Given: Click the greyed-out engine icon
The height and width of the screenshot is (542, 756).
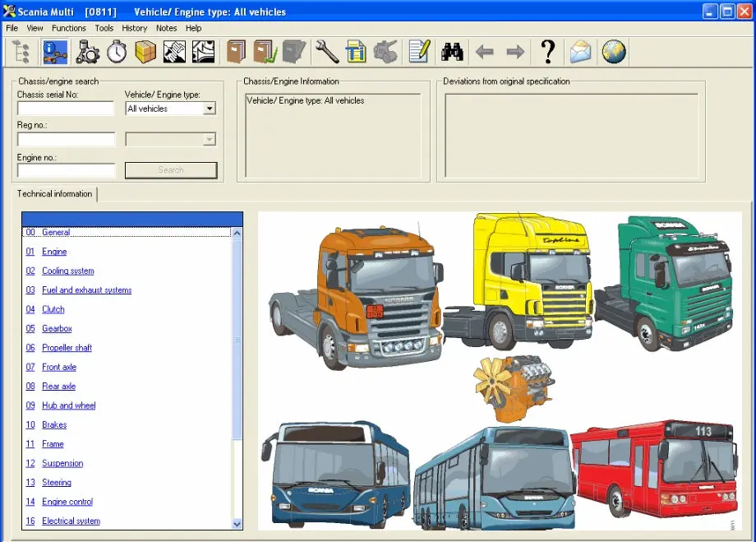Looking at the screenshot, I should 385,52.
